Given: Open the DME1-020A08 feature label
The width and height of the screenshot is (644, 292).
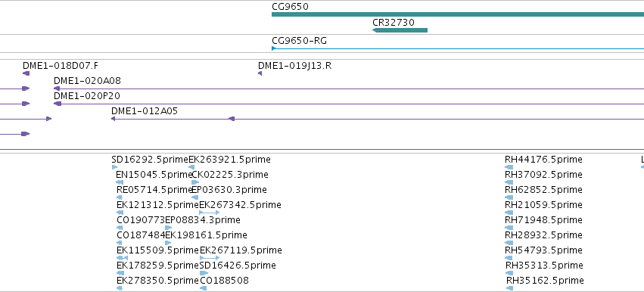Looking at the screenshot, I should pos(87,80).
